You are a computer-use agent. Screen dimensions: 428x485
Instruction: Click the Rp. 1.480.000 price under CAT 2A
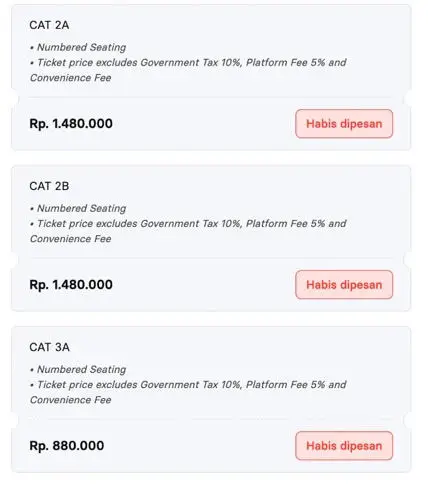click(71, 124)
